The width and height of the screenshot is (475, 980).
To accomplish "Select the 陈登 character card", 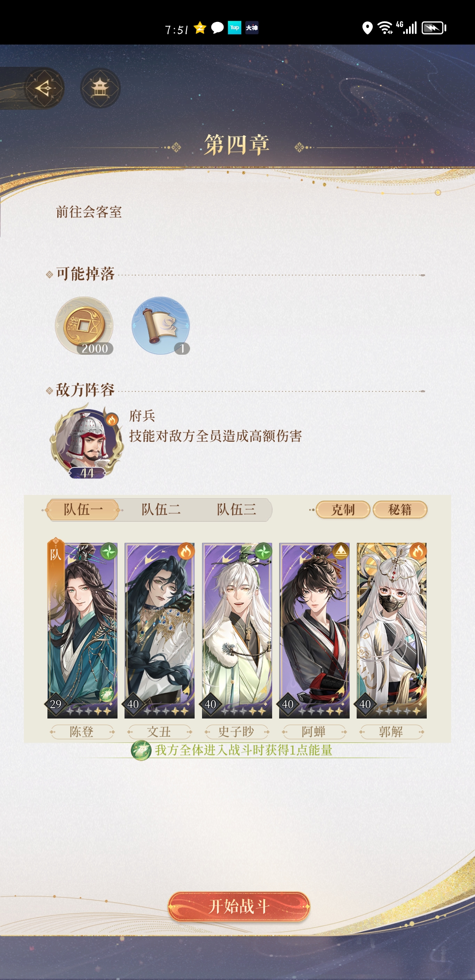I will 82,630.
